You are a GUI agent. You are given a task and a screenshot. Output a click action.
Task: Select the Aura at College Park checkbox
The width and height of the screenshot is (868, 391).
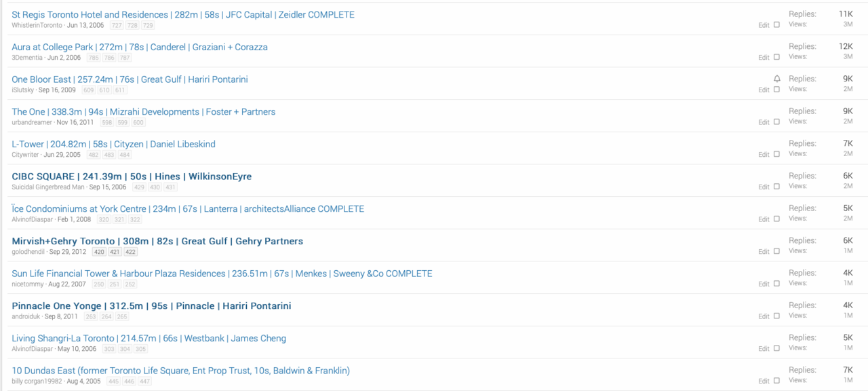776,57
